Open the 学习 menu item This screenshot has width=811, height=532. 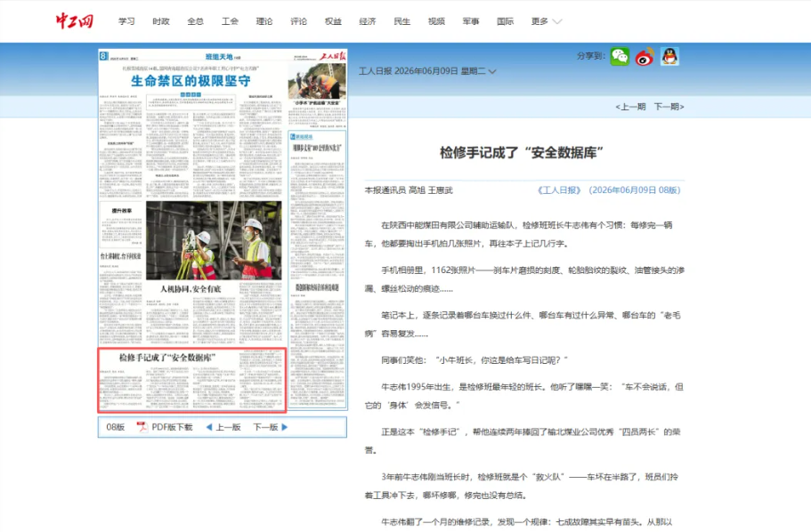(126, 21)
